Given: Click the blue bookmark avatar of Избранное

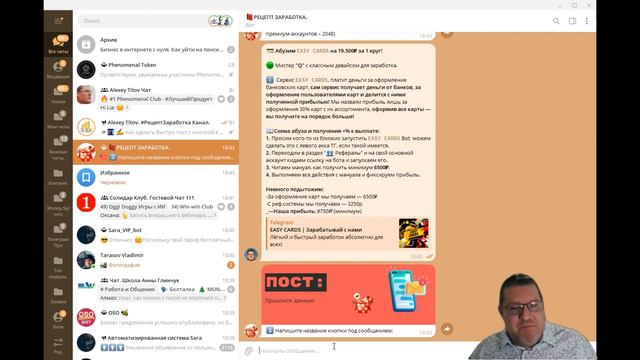Looking at the screenshot, I should [x=86, y=177].
